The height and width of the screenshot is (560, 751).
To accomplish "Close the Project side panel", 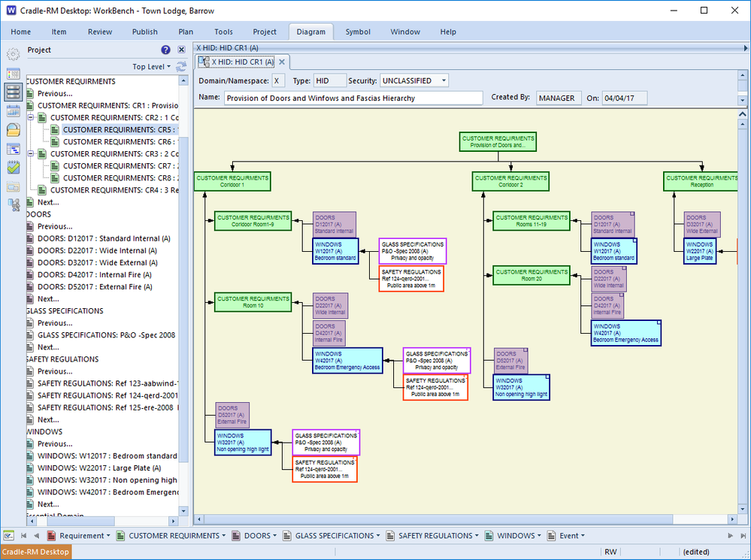I will [x=181, y=50].
